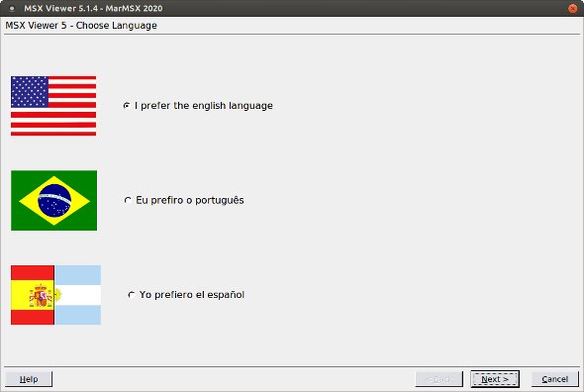This screenshot has width=584, height=392.
Task: Cancel the language selection wizard
Action: pos(555,379)
